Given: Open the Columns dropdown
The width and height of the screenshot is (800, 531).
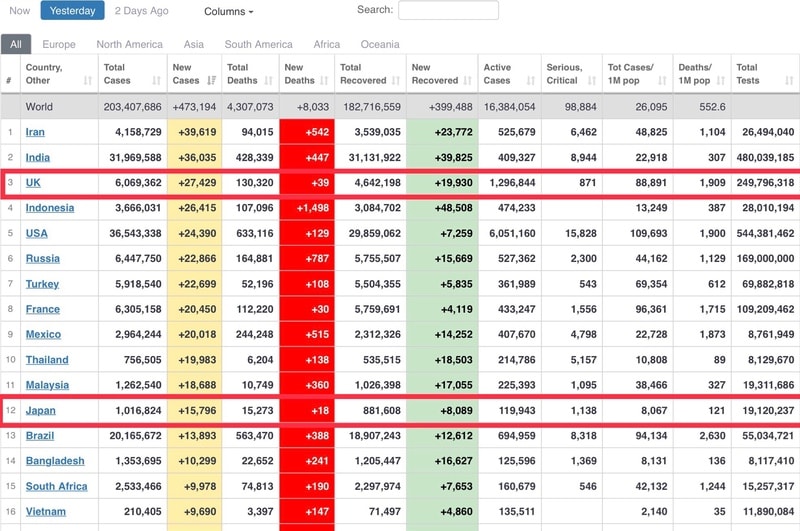Looking at the screenshot, I should 229,11.
